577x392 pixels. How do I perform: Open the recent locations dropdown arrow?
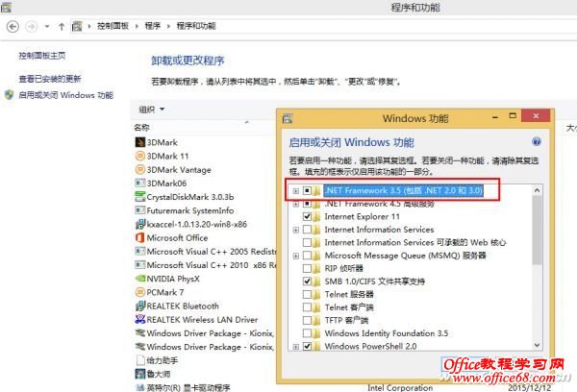47,27
